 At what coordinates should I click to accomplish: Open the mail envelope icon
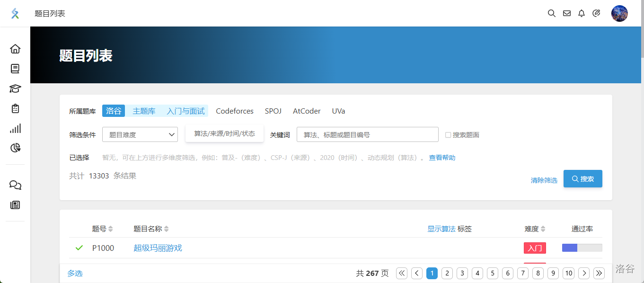point(566,13)
